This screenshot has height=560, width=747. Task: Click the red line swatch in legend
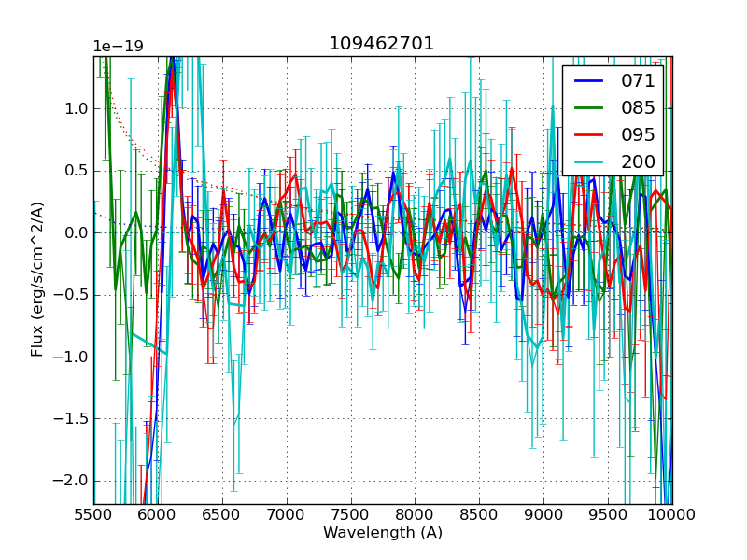(x=588, y=134)
